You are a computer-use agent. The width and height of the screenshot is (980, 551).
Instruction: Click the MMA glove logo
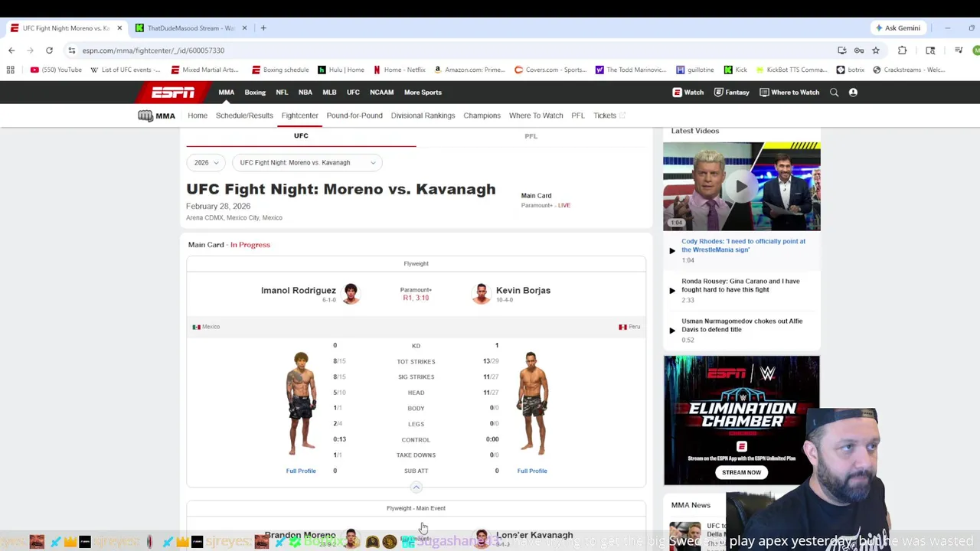point(145,116)
